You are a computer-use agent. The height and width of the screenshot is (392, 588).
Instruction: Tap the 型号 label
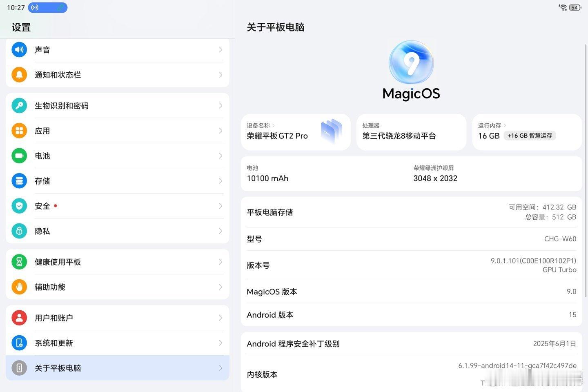254,239
